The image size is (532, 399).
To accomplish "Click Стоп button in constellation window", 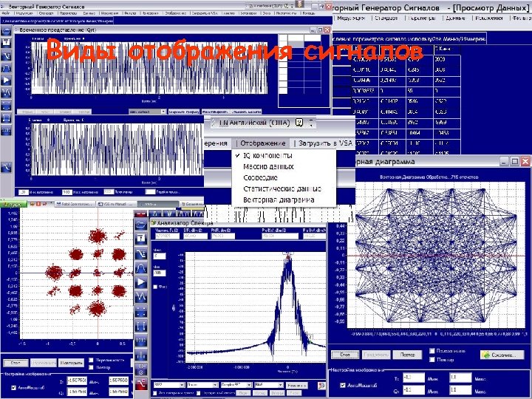I will pos(16,363).
